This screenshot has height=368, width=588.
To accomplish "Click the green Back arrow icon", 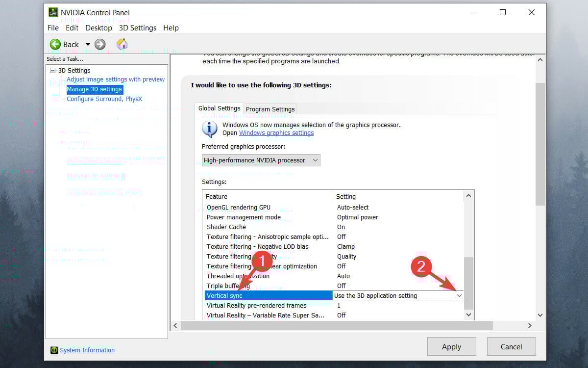I will 55,44.
